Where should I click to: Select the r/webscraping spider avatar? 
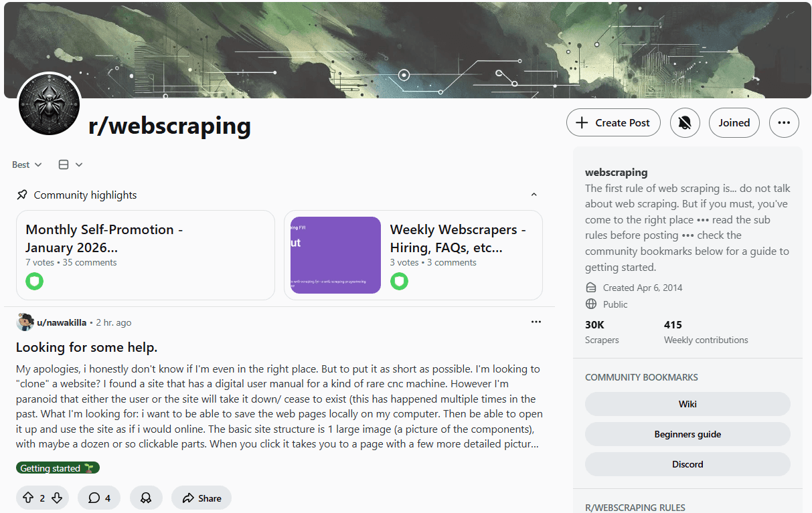(x=49, y=104)
